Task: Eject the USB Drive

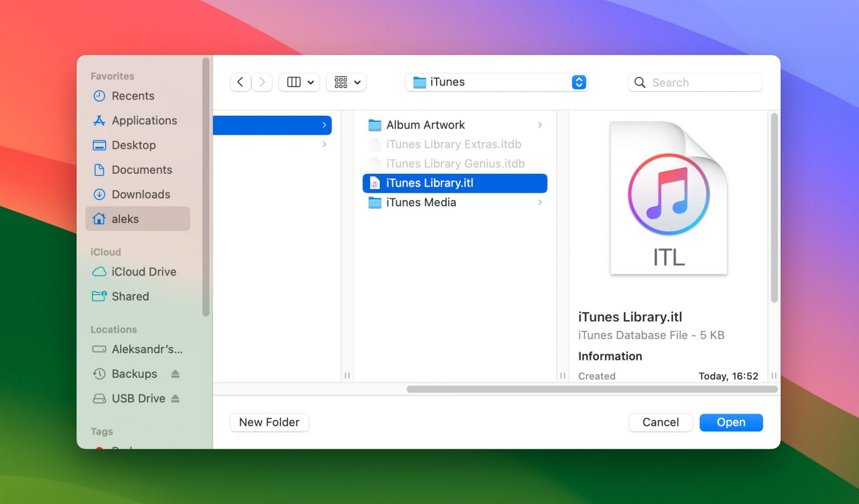Action: pyautogui.click(x=175, y=398)
